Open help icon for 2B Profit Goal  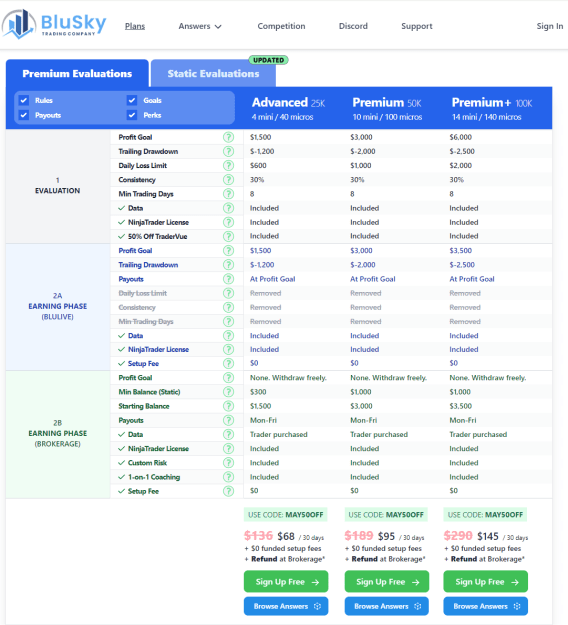click(228, 377)
